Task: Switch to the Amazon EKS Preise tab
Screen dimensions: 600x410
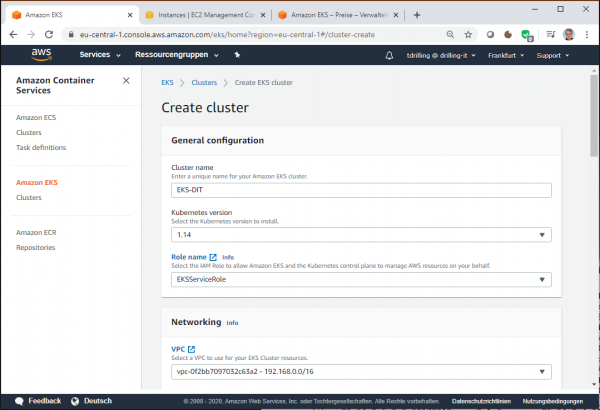Action: 339,15
